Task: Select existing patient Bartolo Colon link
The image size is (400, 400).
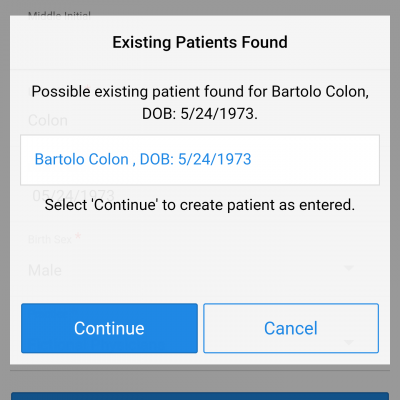Action: [143, 159]
